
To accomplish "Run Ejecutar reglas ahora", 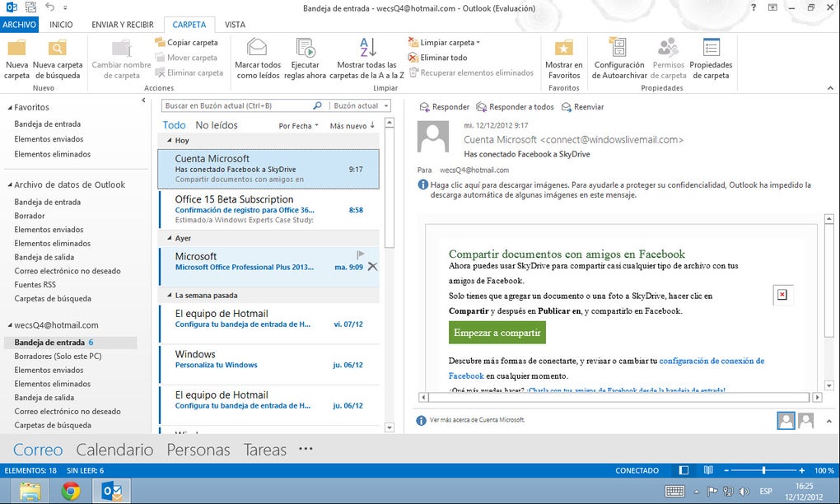I will pyautogui.click(x=305, y=59).
